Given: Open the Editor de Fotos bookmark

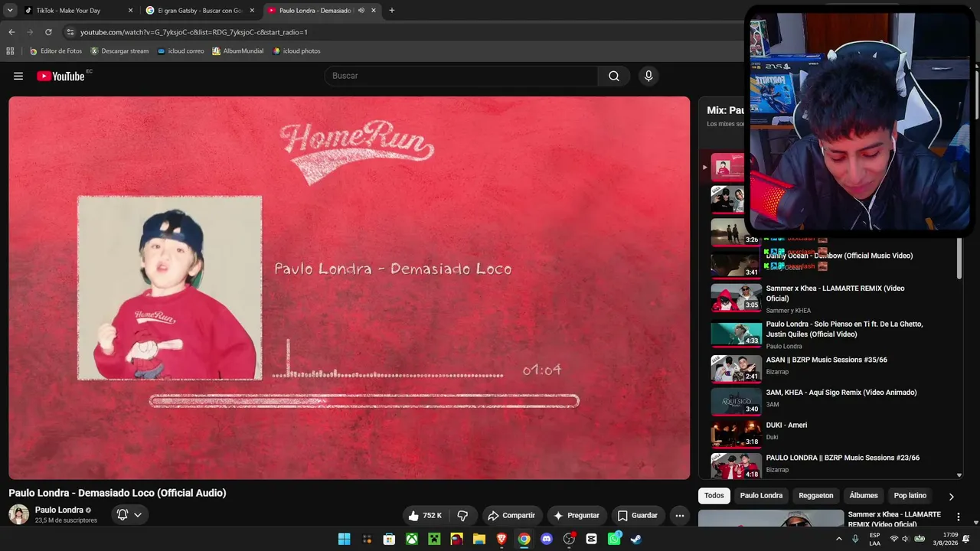Looking at the screenshot, I should pyautogui.click(x=55, y=51).
